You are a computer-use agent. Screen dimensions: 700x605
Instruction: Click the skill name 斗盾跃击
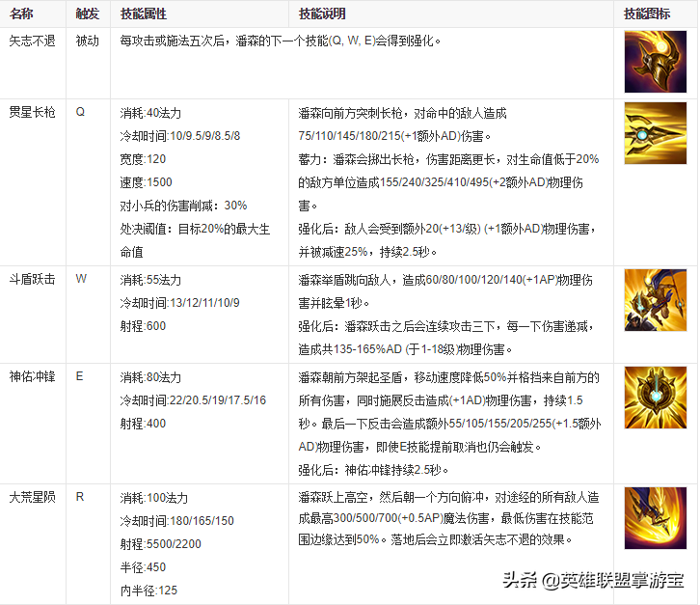33,279
